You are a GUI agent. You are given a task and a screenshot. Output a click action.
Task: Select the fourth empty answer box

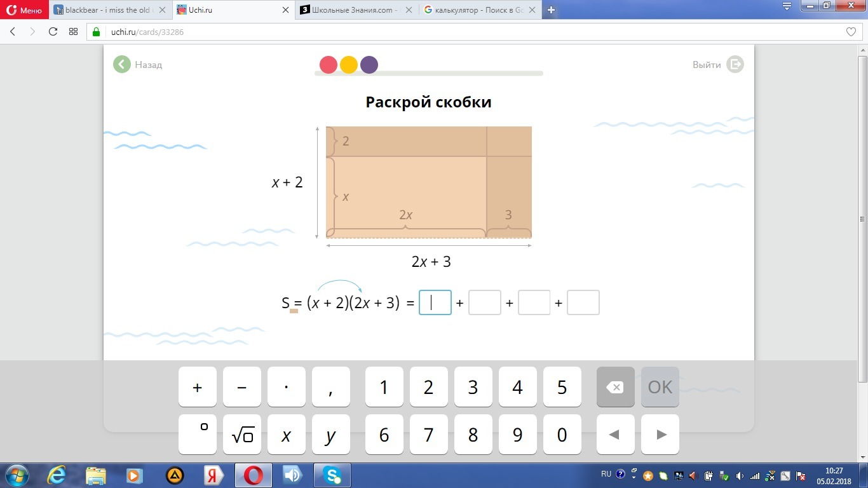583,302
